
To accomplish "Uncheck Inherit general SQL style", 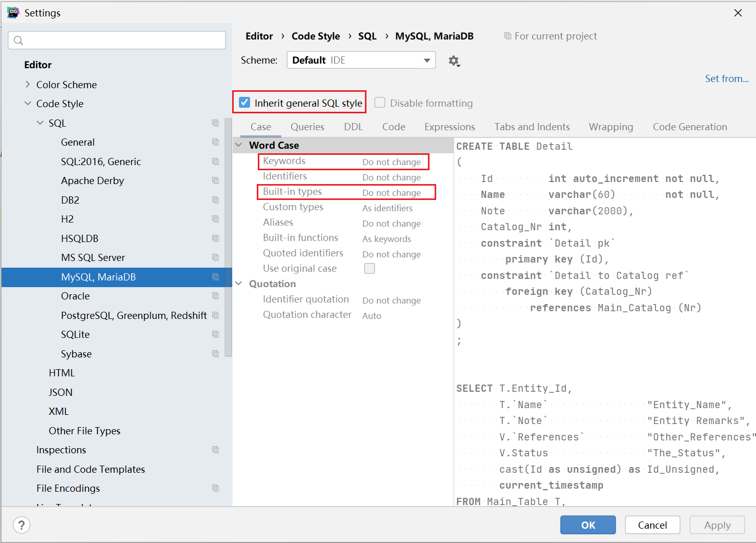I will (245, 103).
